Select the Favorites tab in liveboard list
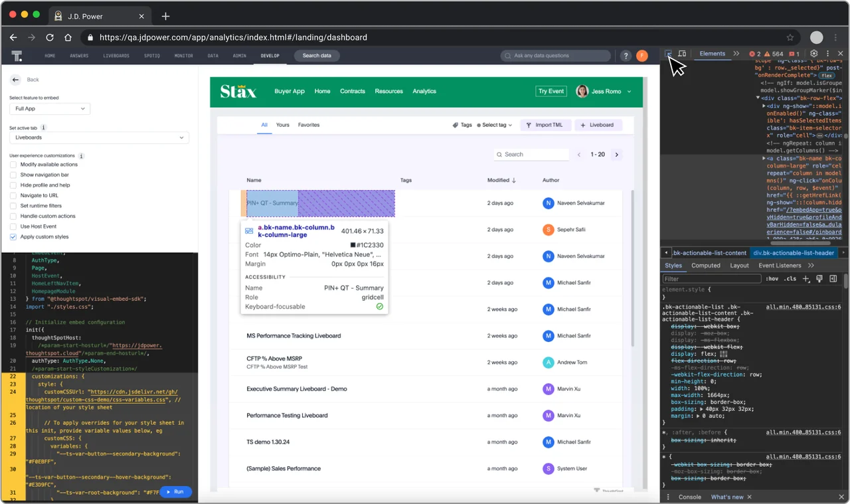850x504 pixels. coord(309,125)
